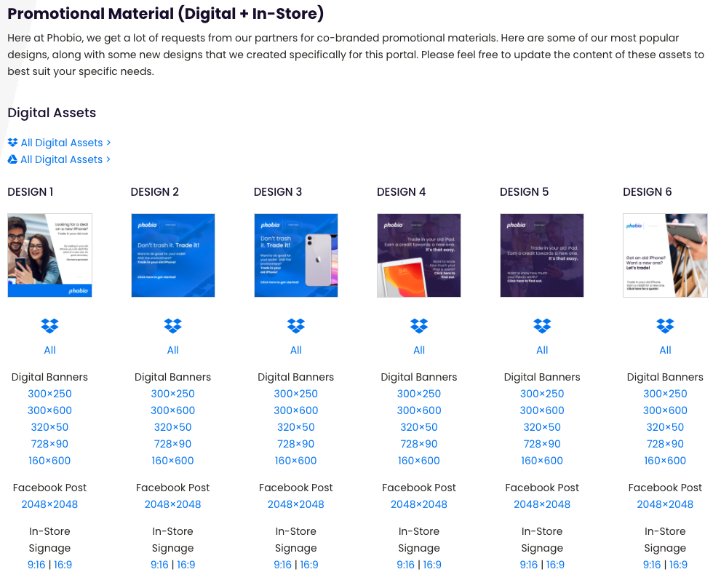Screen dimensions: 721x588
Task: Open Design 6 shopping bag thumbnail
Action: (665, 255)
